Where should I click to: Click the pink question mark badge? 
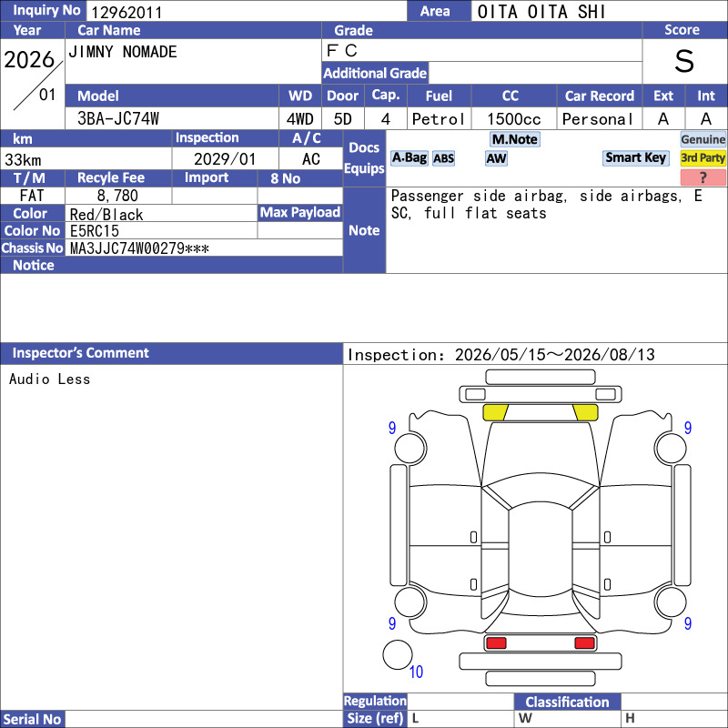coord(703,177)
